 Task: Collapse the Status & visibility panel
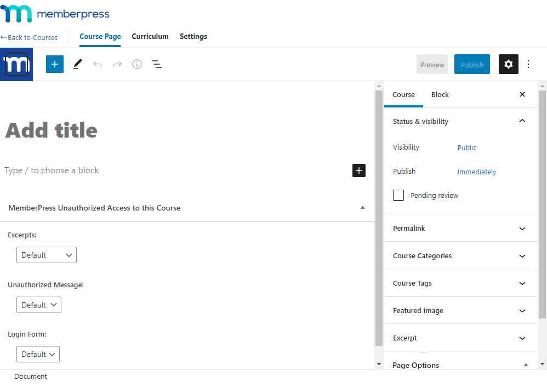click(x=522, y=121)
